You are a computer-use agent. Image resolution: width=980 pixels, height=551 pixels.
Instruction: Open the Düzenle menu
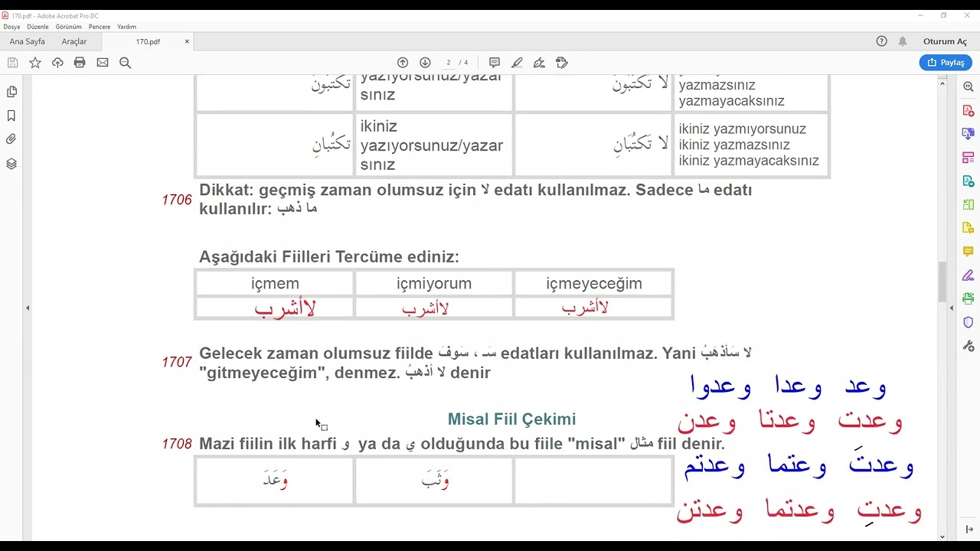(38, 27)
